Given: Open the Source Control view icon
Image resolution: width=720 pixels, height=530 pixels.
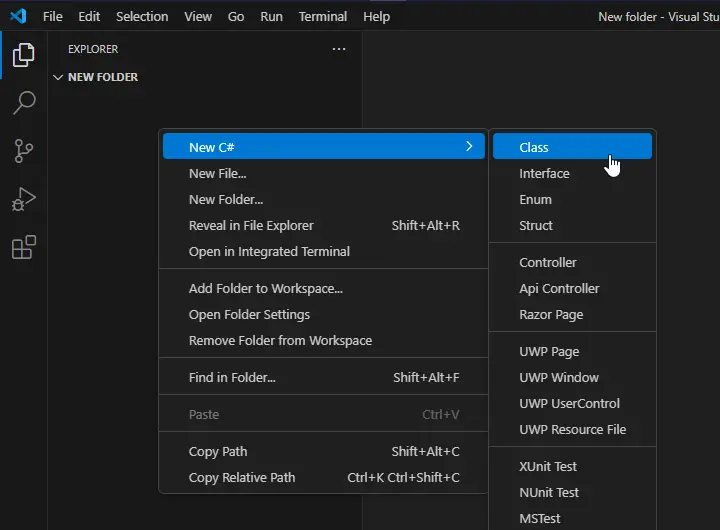Looking at the screenshot, I should 23,151.
